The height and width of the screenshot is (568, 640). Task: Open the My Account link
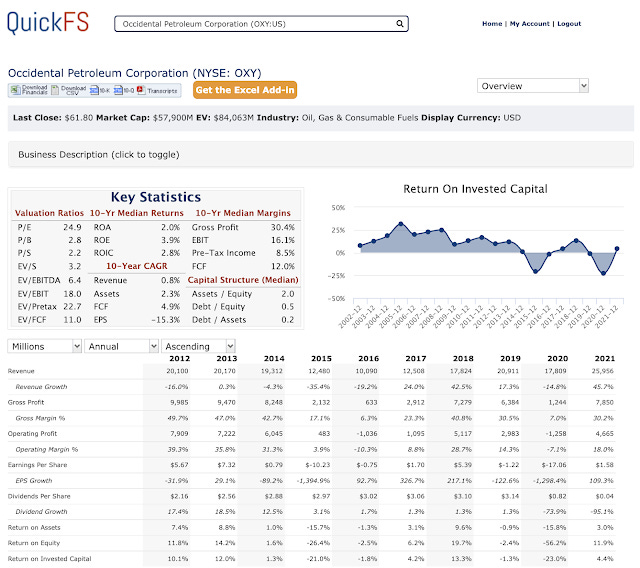[529, 24]
